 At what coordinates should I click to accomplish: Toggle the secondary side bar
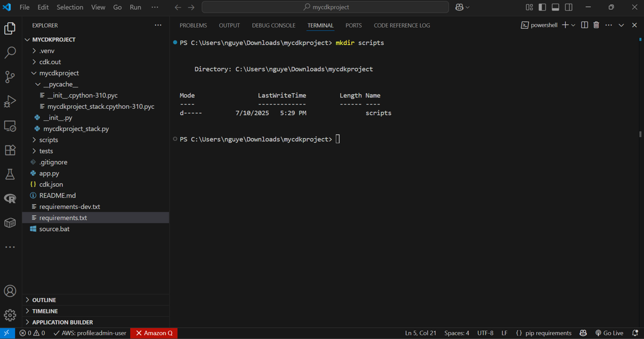569,7
